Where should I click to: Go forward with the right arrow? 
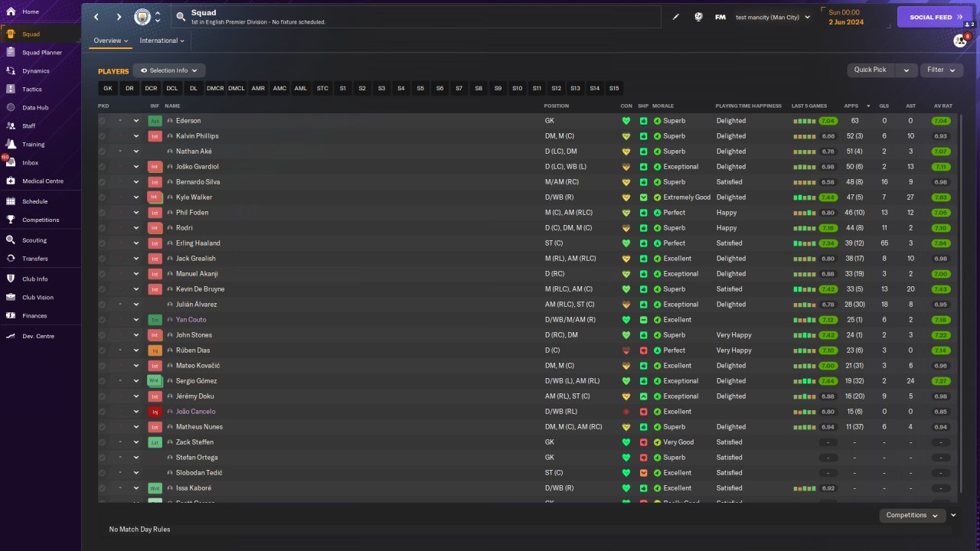[x=119, y=17]
